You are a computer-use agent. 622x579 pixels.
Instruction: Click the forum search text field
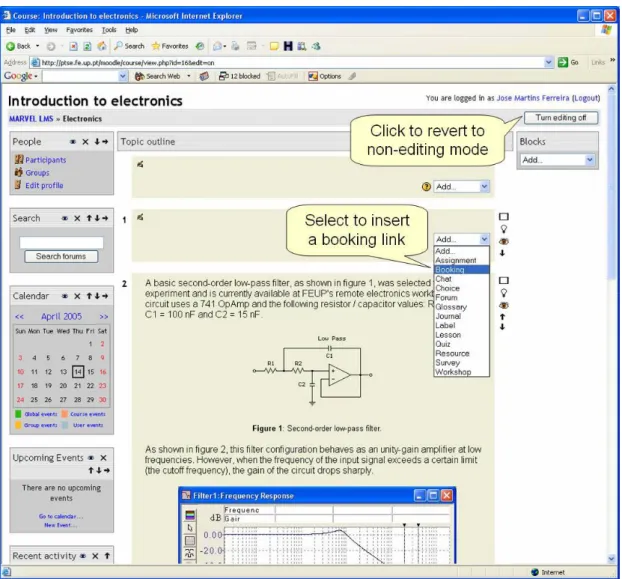tap(61, 242)
